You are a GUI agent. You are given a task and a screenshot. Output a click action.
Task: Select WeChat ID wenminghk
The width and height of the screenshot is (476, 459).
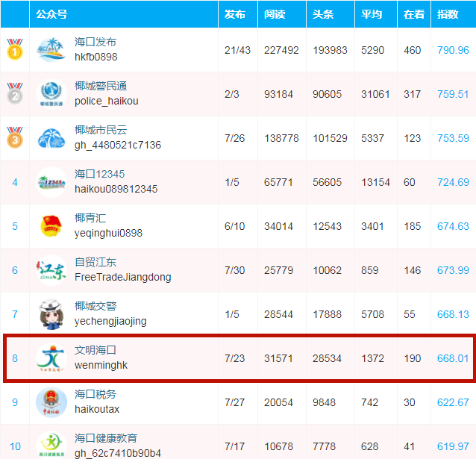tap(101, 366)
